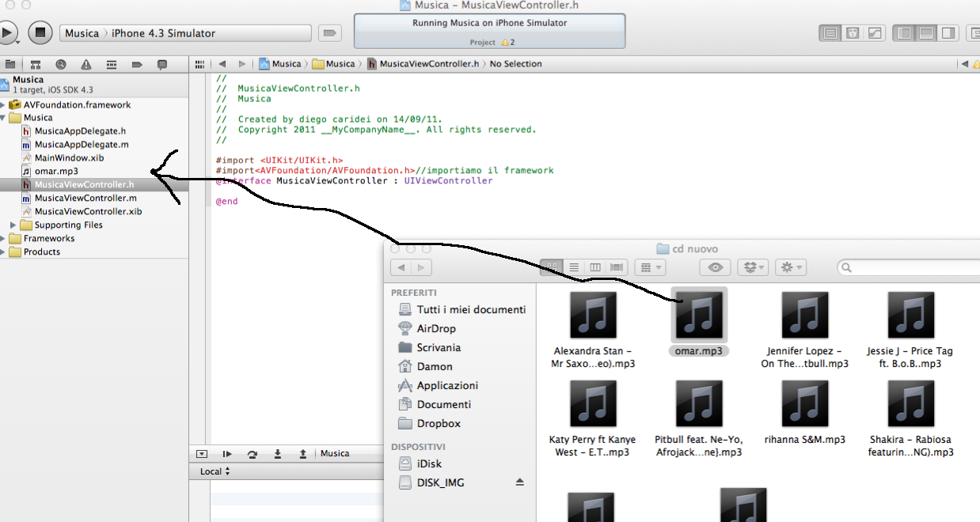Open the Finder arrange-by dropdown
The width and height of the screenshot is (980, 522).
click(650, 268)
